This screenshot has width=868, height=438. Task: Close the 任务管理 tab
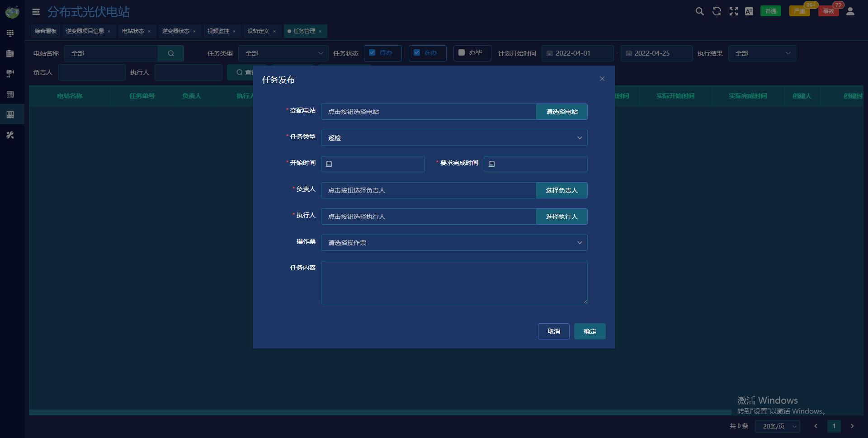[320, 31]
